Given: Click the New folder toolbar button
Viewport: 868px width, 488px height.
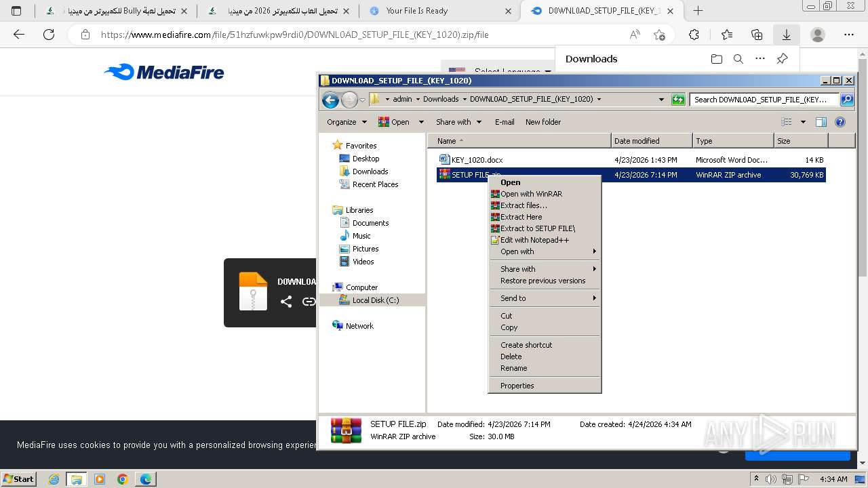Looking at the screenshot, I should click(543, 122).
